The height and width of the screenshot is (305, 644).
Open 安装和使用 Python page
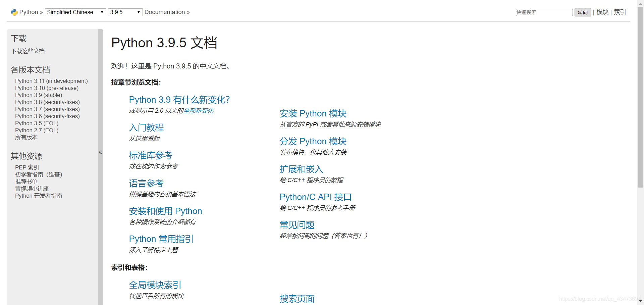pos(165,211)
